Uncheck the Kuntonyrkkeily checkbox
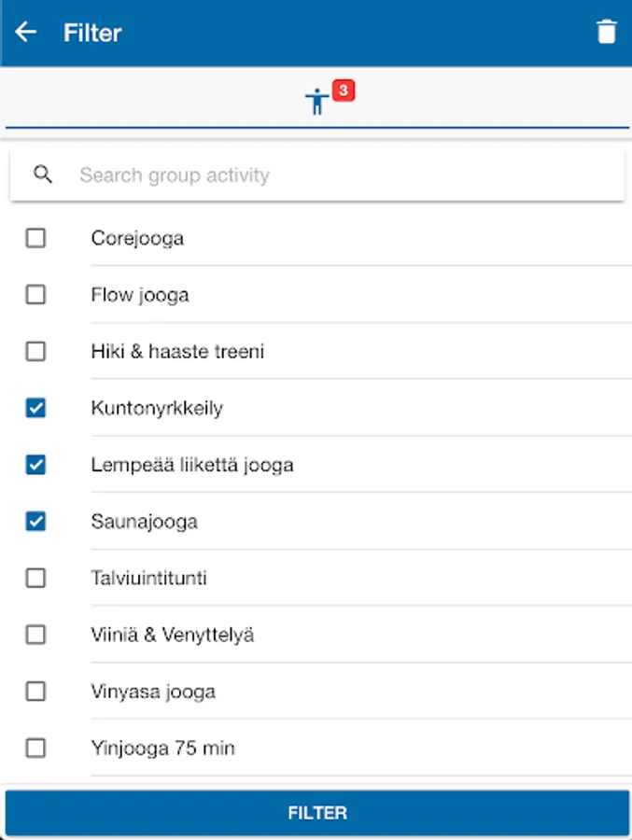 tap(35, 408)
